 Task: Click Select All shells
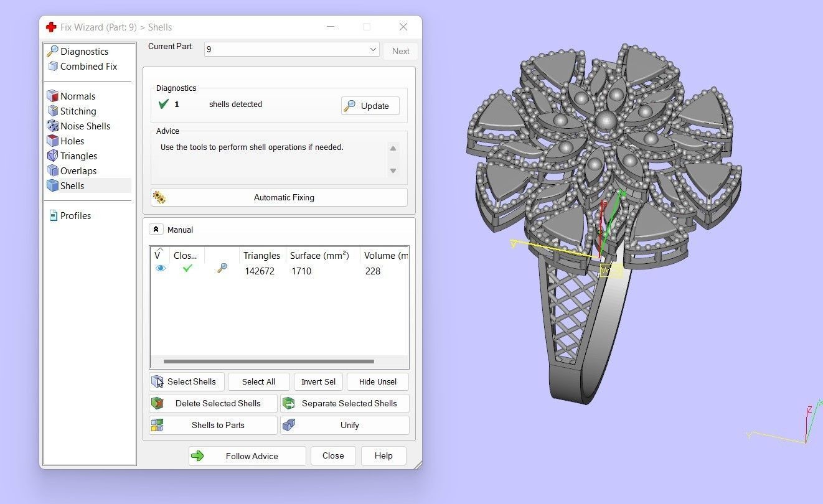pyautogui.click(x=258, y=381)
